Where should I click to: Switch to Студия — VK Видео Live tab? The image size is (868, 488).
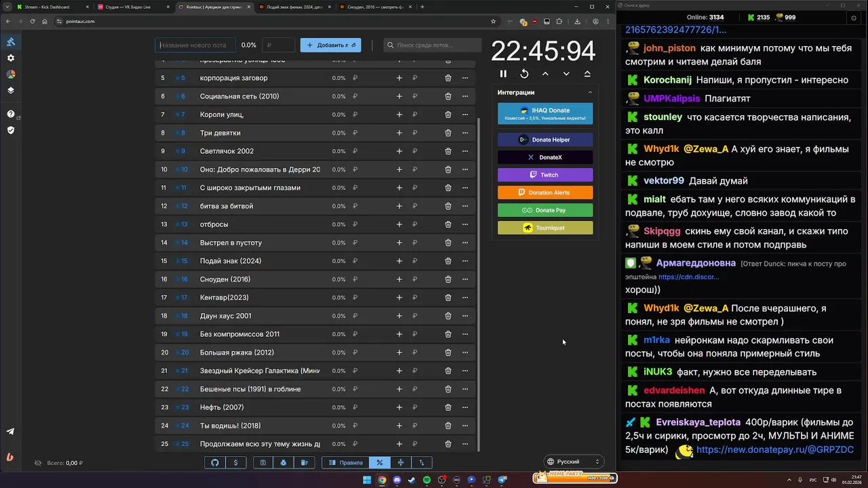pyautogui.click(x=134, y=7)
